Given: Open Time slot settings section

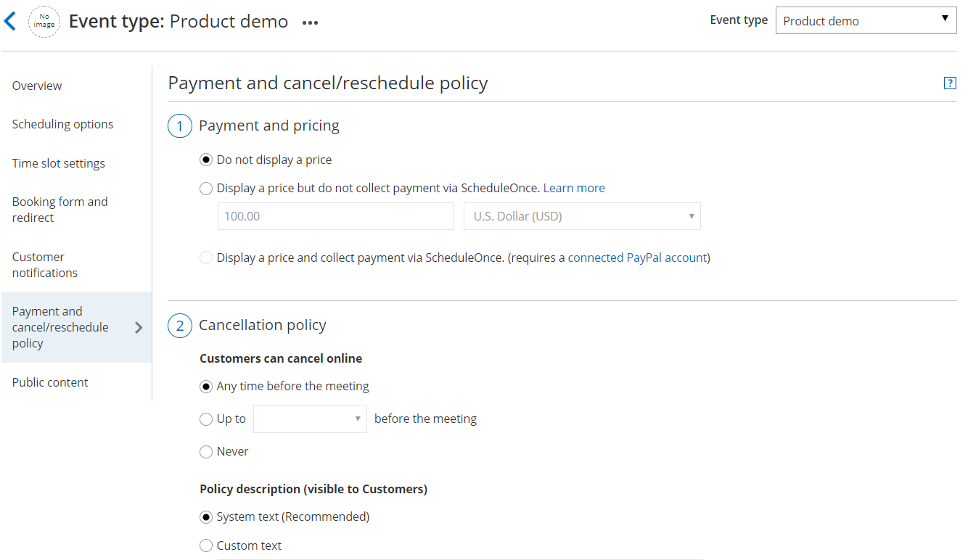Looking at the screenshot, I should coord(58,163).
